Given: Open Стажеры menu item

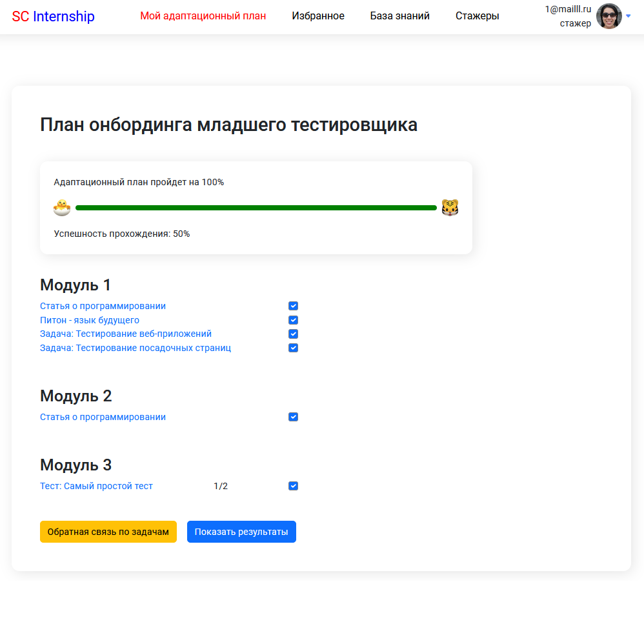Looking at the screenshot, I should [x=478, y=16].
